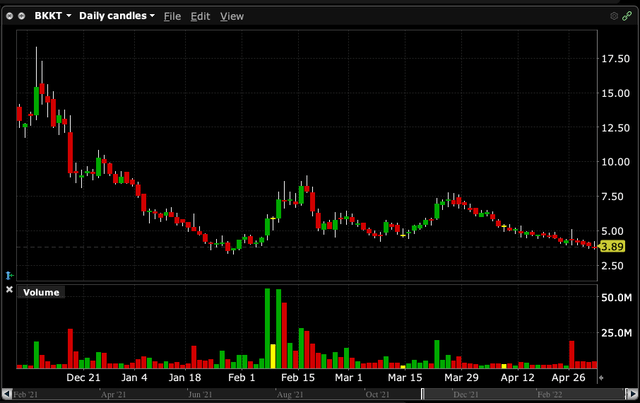This screenshot has height=403, width=640.
Task: Close the BKKT chart panel with the x button
Action: coord(9,16)
